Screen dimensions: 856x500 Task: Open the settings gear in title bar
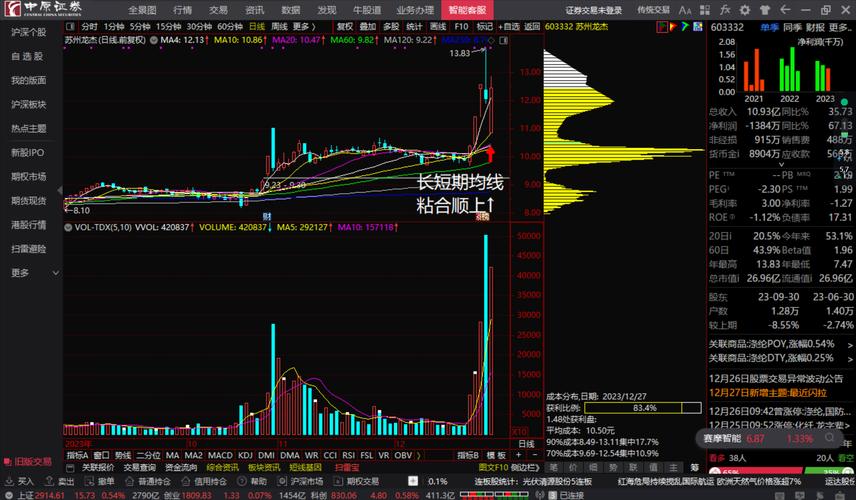click(745, 10)
